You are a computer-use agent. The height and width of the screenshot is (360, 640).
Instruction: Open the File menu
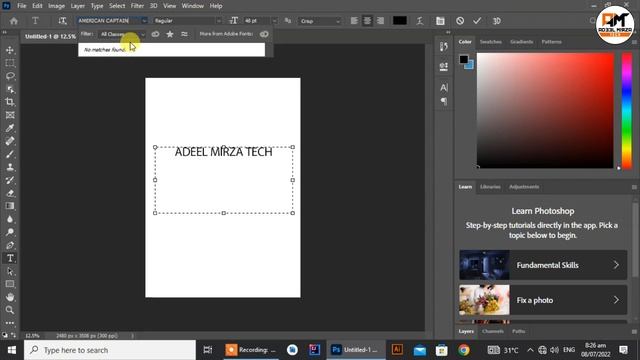(22, 6)
